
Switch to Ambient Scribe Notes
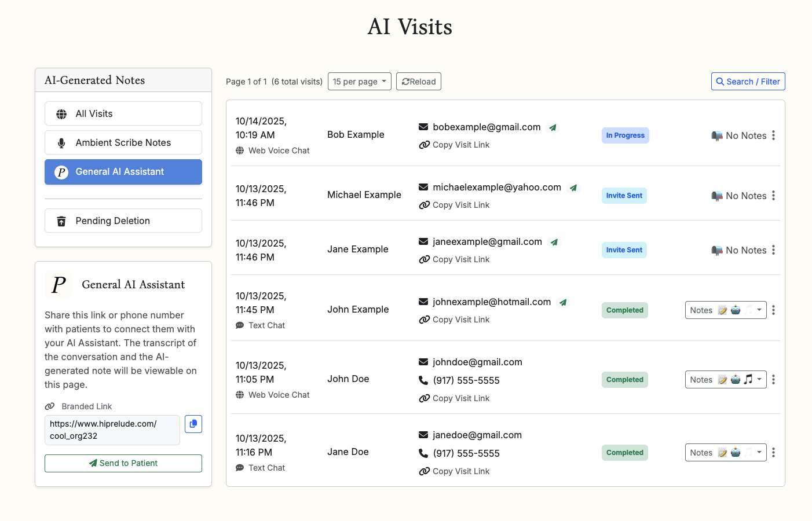point(123,142)
